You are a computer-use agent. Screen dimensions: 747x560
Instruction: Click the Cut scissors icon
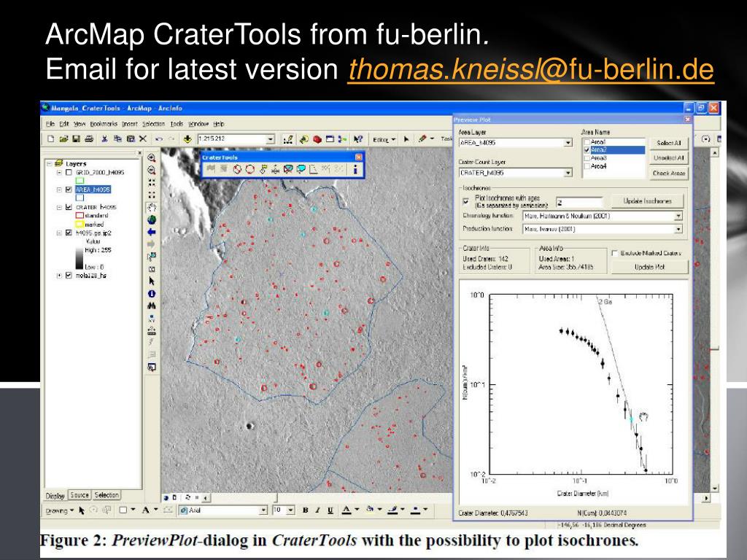click(x=104, y=139)
